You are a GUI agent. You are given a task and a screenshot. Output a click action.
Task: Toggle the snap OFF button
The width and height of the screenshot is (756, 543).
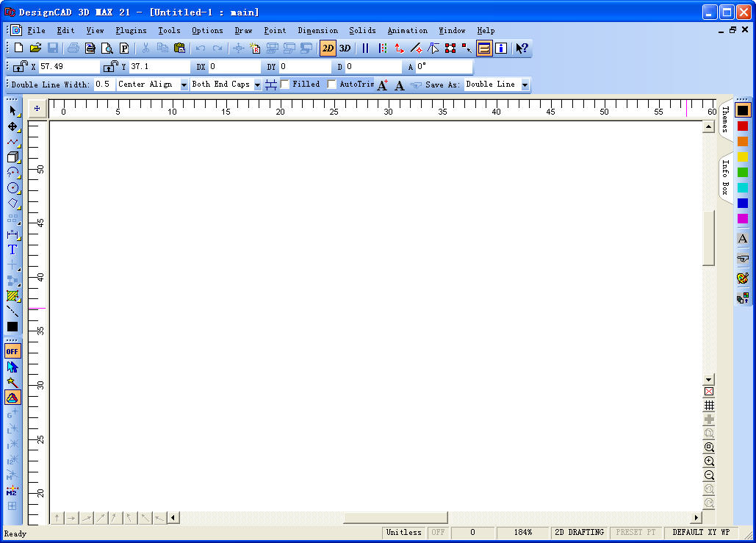click(12, 351)
